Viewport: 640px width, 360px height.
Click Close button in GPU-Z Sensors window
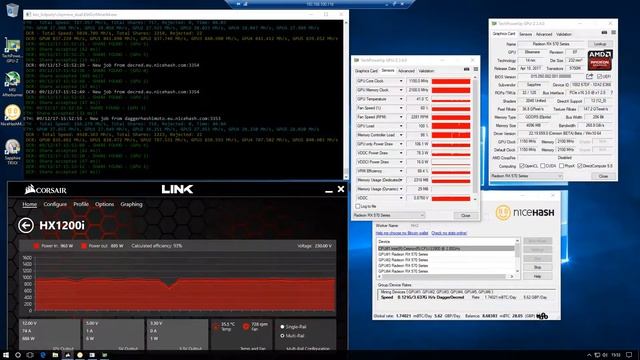(x=465, y=216)
